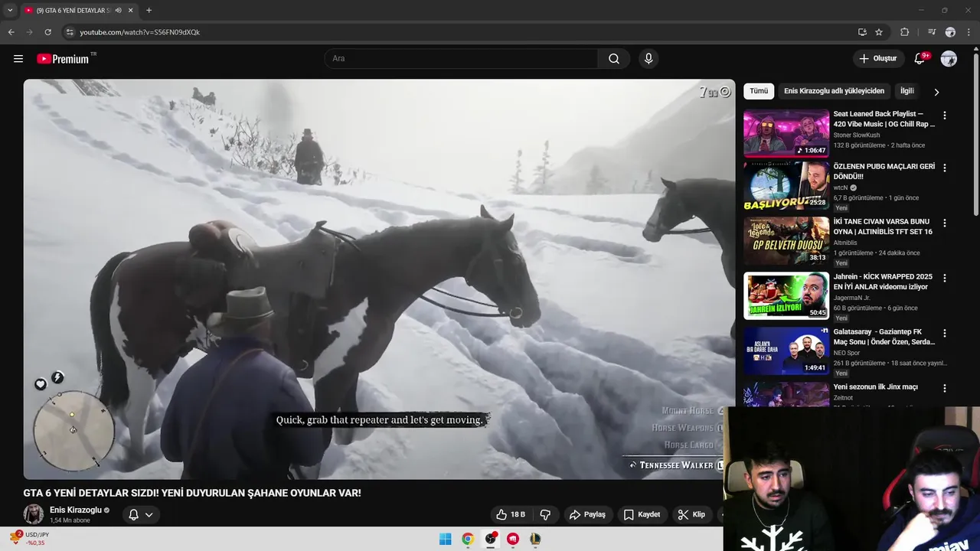
Task: Open options for Galatasaray Gaziantep FK video
Action: coord(944,333)
